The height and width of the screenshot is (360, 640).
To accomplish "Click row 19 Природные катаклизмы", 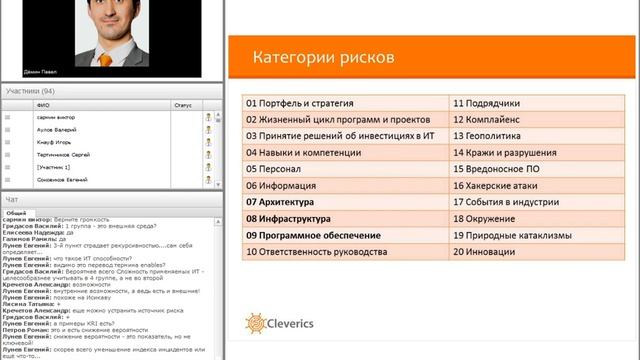I will coord(537,236).
